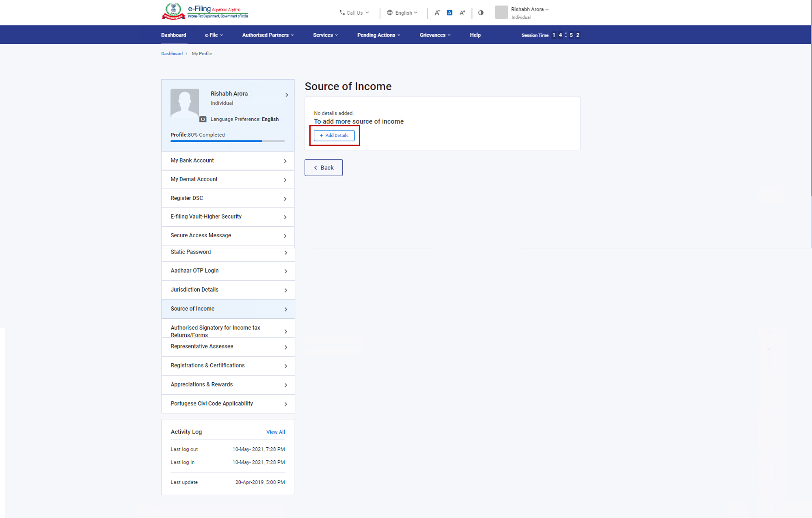Switch to the Dashboard tab
Screen dimensions: 812x518
click(x=173, y=35)
